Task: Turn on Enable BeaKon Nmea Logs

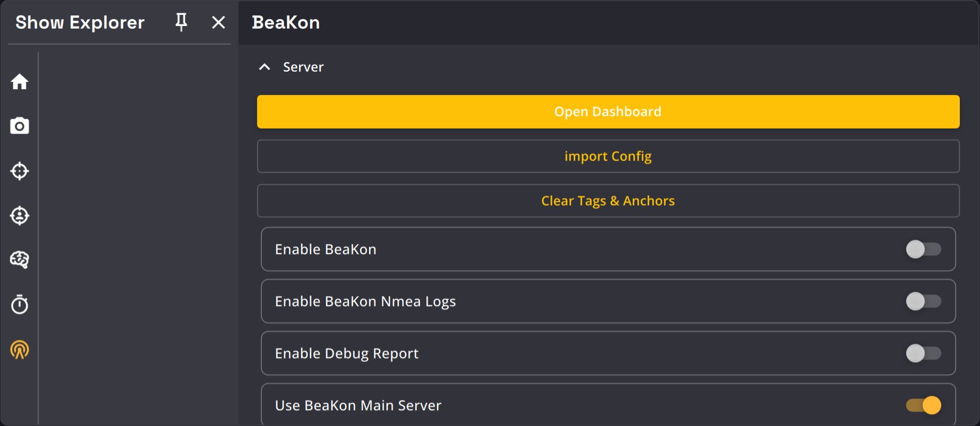Action: pos(923,301)
